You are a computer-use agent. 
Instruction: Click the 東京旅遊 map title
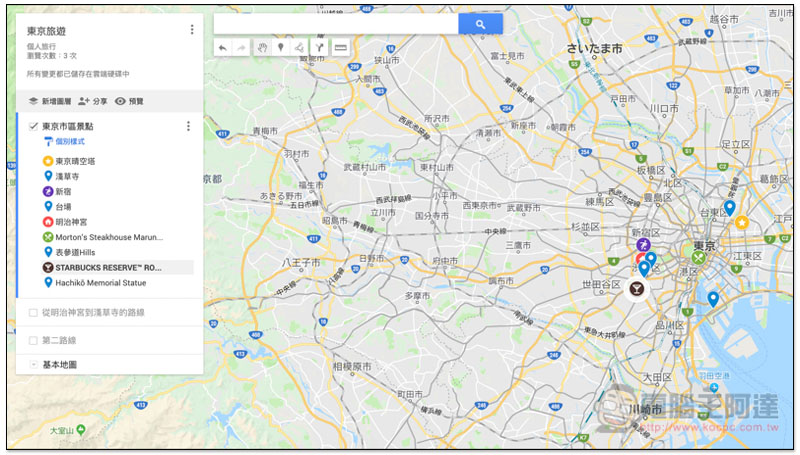[x=46, y=31]
